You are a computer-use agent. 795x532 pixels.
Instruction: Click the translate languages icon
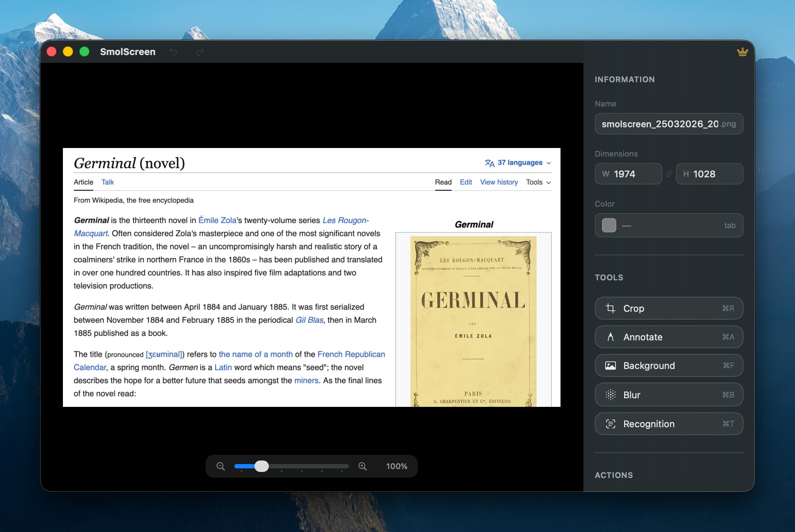coord(490,163)
